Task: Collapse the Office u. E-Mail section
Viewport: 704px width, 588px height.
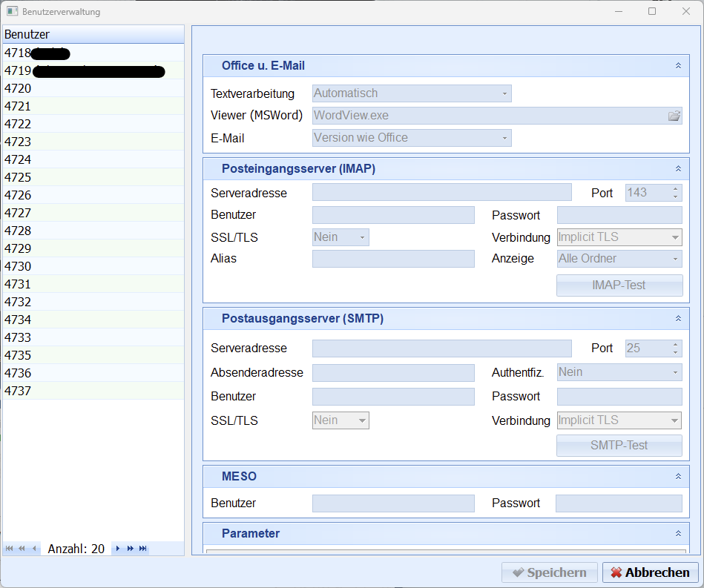Action: [678, 66]
